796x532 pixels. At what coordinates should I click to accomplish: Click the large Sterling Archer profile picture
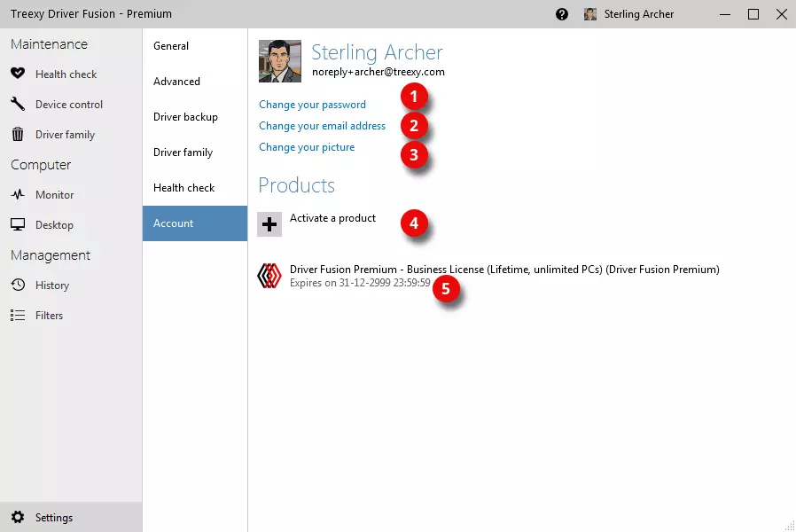280,61
